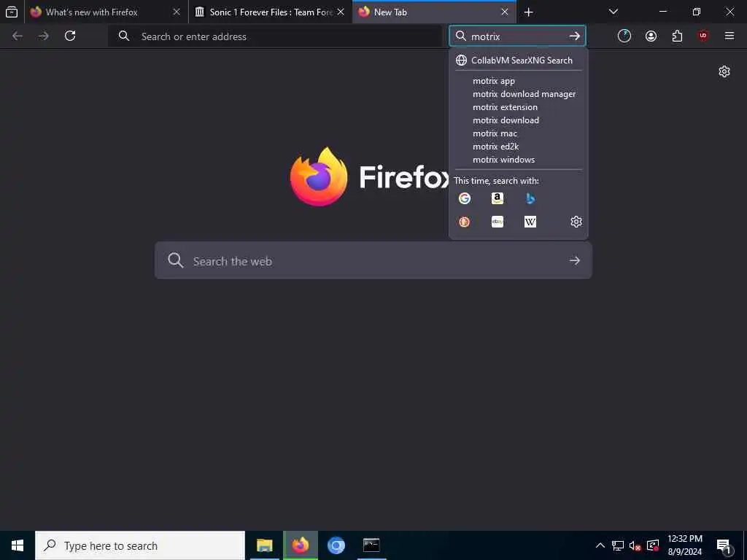The height and width of the screenshot is (560, 747).
Task: Expand the list all tabs chevron
Action: point(613,12)
